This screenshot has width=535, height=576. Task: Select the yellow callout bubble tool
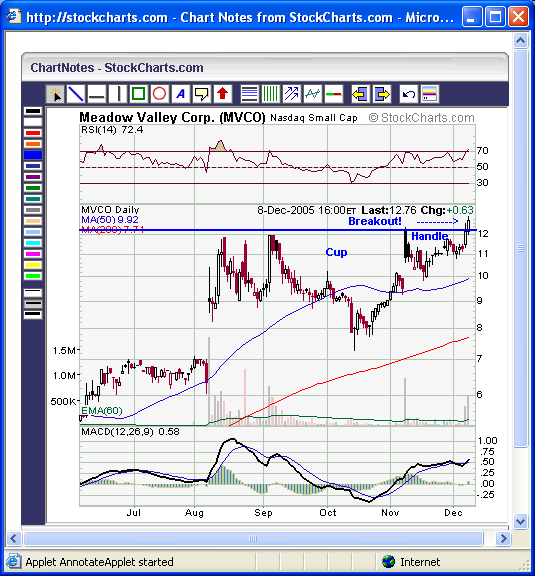201,94
